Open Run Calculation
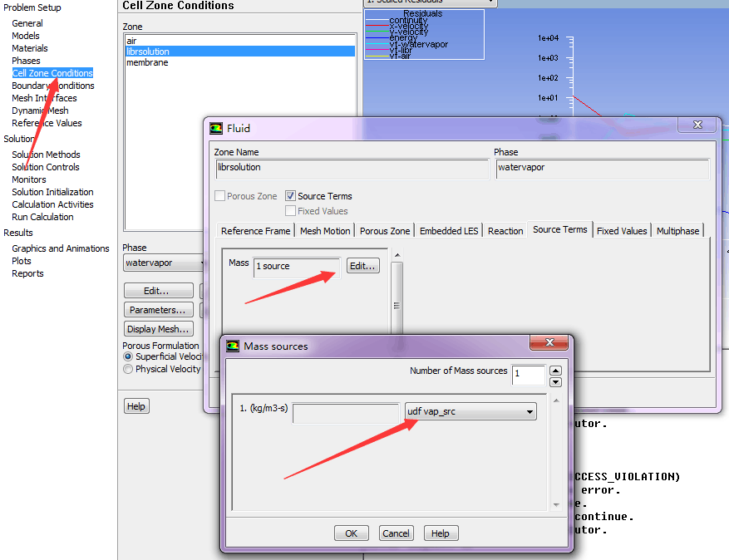 pyautogui.click(x=42, y=217)
